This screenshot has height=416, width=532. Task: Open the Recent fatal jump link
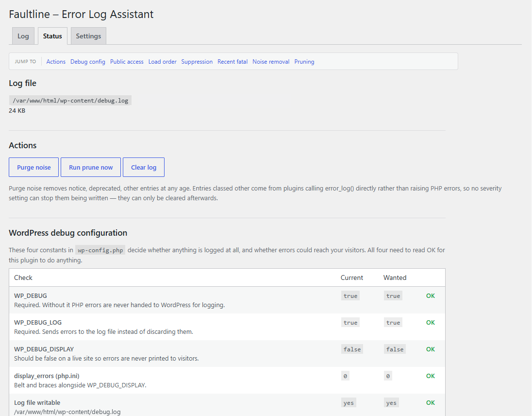coord(233,61)
